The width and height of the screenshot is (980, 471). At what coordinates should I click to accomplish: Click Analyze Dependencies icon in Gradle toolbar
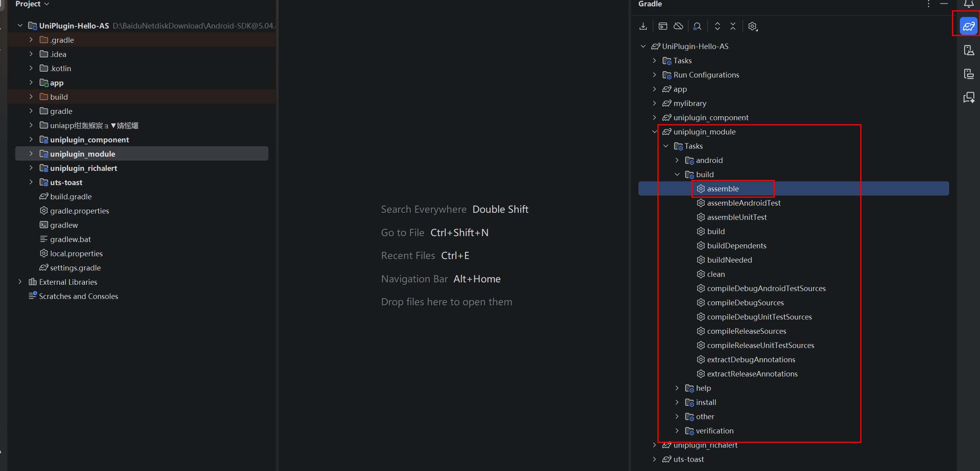coord(697,26)
